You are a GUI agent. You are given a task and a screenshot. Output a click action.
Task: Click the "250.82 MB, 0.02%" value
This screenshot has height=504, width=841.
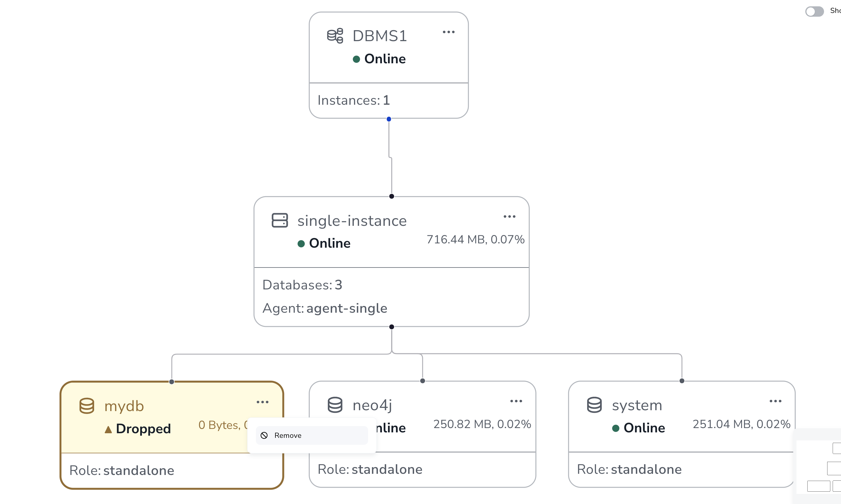coord(482,424)
